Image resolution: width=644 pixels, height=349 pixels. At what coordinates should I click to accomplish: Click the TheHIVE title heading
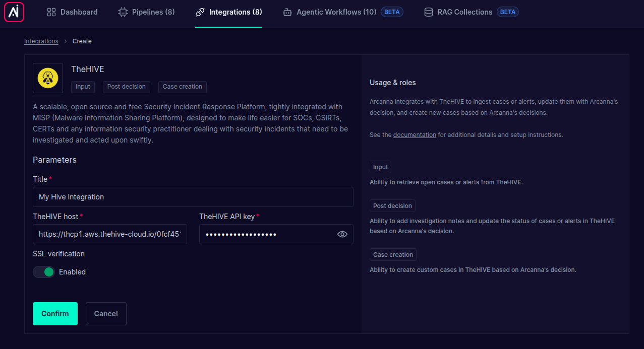click(88, 69)
